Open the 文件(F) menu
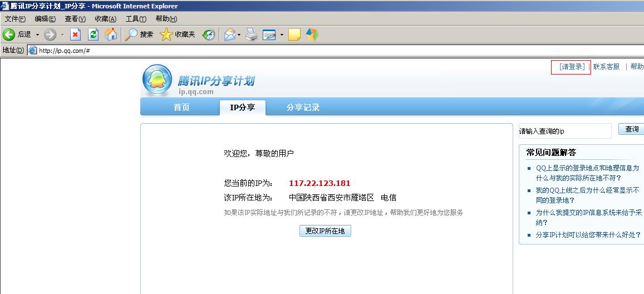This screenshot has width=644, height=294. coord(15,19)
